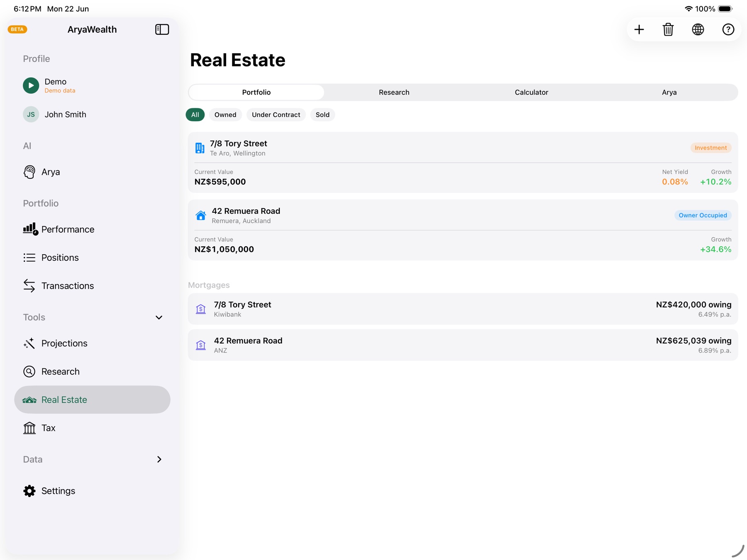Viewport: 747px width, 560px height.
Task: Click the BETA badge
Action: coord(17,29)
